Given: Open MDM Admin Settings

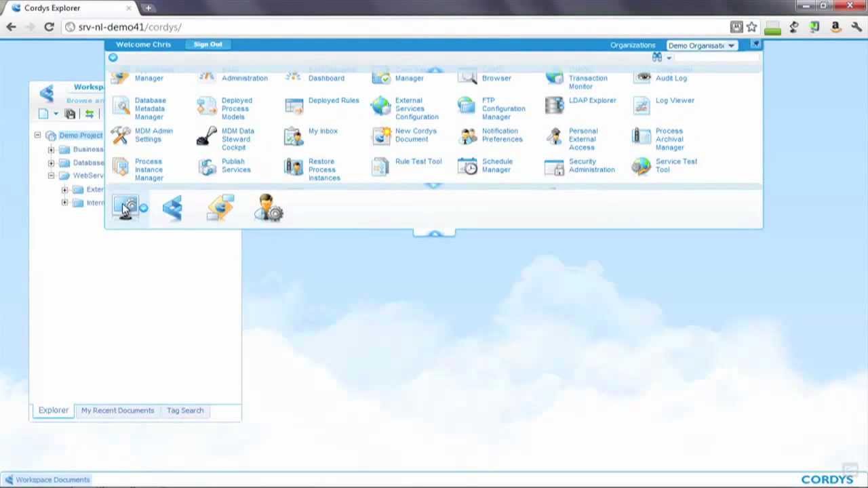Looking at the screenshot, I should point(121,136).
